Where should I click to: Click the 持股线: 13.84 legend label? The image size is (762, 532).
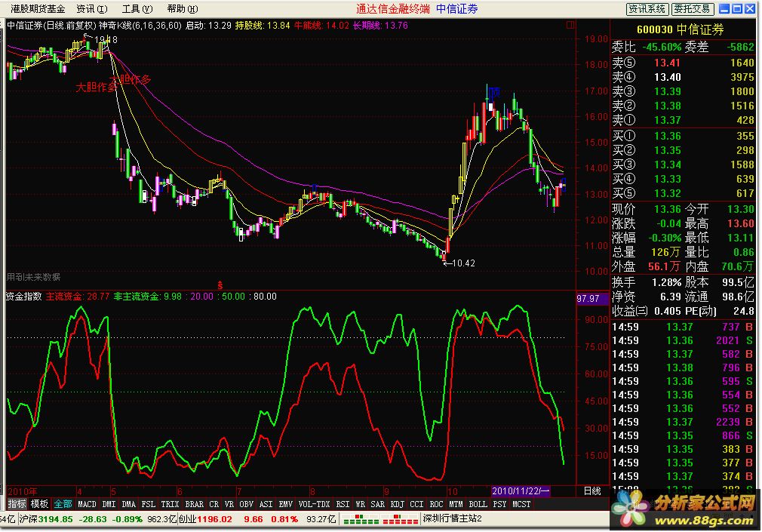[263, 26]
